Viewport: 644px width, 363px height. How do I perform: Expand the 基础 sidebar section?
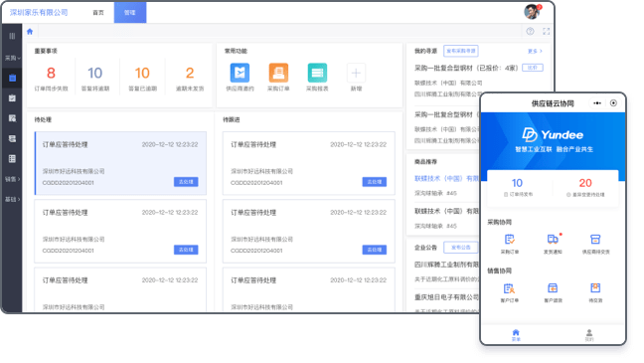12,199
